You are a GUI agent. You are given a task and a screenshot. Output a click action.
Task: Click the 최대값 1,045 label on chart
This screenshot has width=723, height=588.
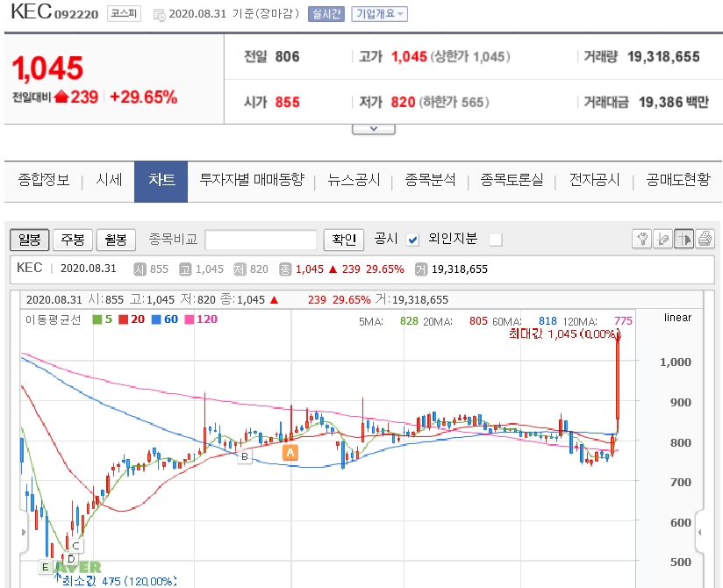(563, 333)
